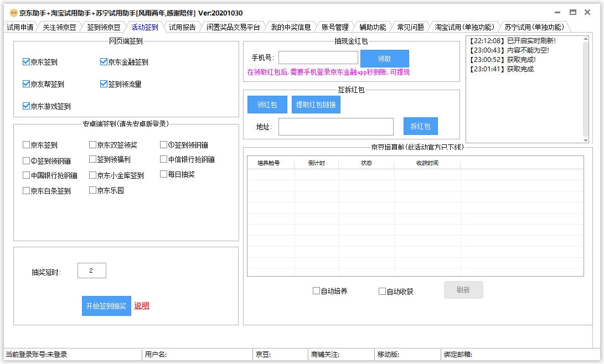Check ①签到领钢镚 option
The image size is (604, 364).
[163, 145]
